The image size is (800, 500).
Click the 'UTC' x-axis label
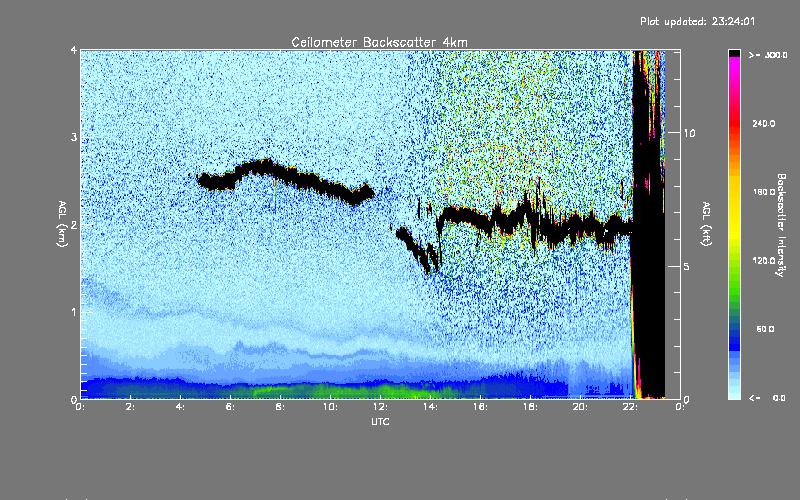click(x=380, y=421)
